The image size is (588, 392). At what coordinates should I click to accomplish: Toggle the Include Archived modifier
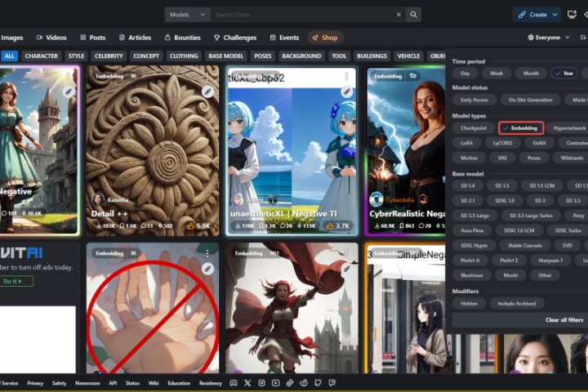[518, 303]
